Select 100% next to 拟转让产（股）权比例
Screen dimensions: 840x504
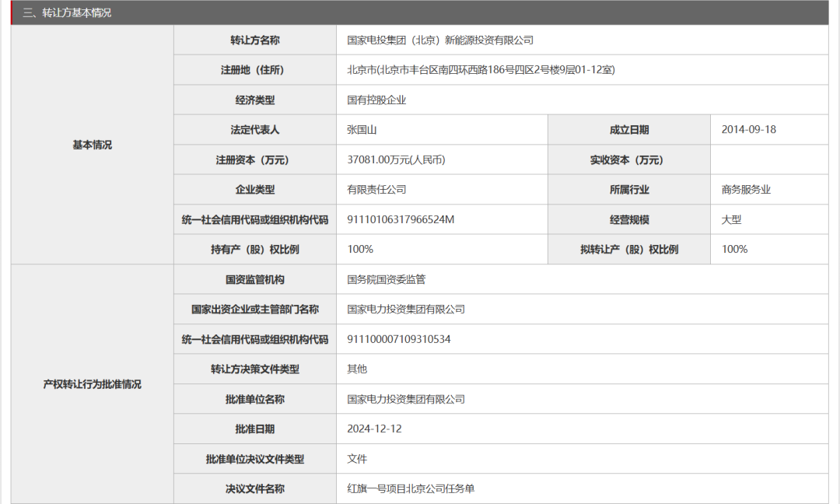coord(734,250)
